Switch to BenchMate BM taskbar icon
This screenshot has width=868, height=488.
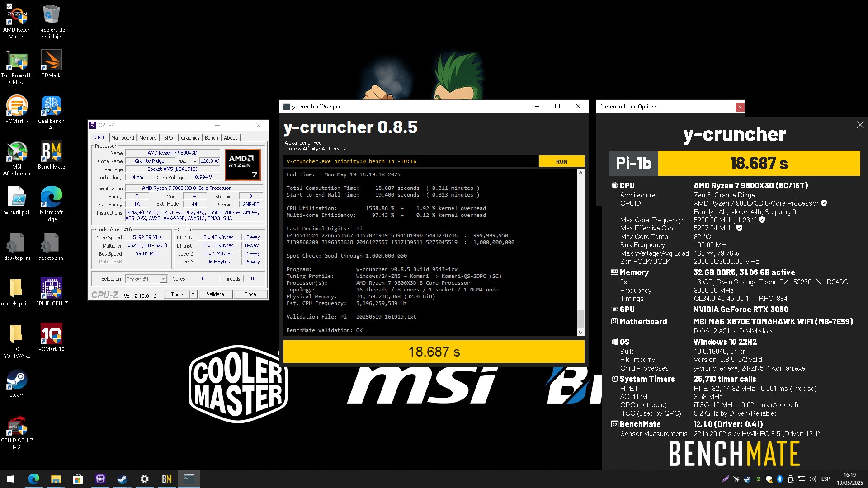[x=167, y=479]
